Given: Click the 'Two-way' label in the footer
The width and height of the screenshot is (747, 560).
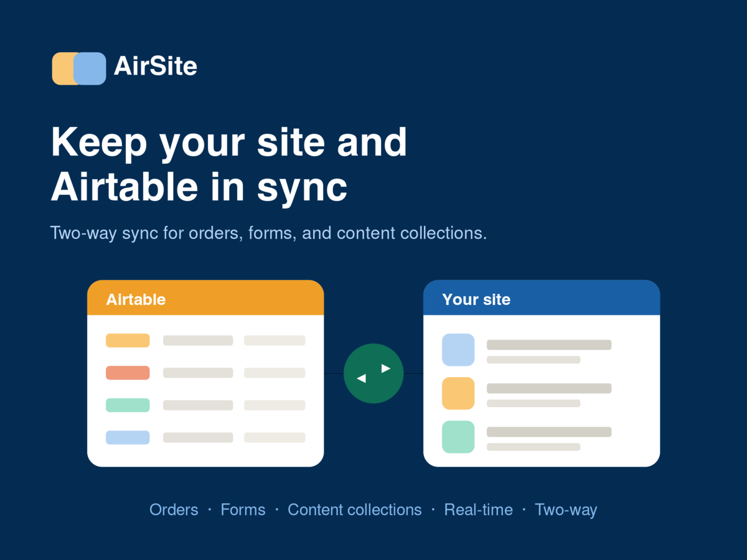Looking at the screenshot, I should (x=566, y=510).
